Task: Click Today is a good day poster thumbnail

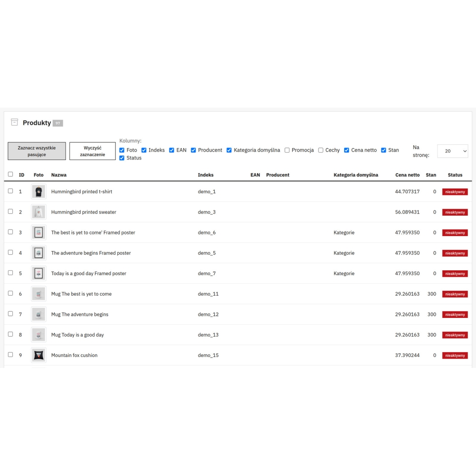Action: coord(39,274)
